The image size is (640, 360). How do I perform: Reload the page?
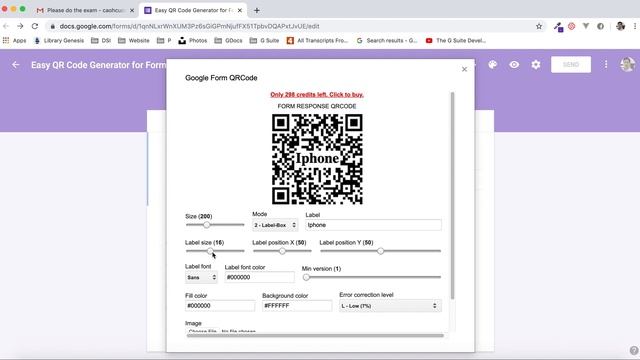(35, 26)
